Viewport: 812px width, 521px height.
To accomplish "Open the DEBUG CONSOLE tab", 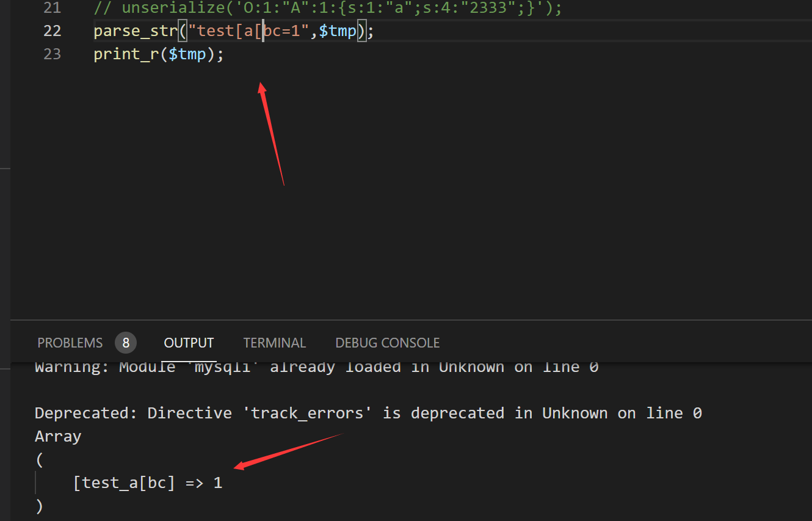I will pos(388,343).
